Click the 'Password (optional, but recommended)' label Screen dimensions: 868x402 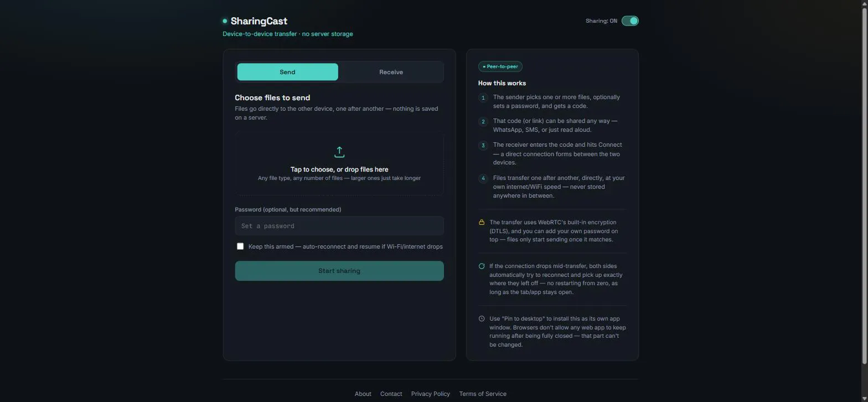point(288,209)
